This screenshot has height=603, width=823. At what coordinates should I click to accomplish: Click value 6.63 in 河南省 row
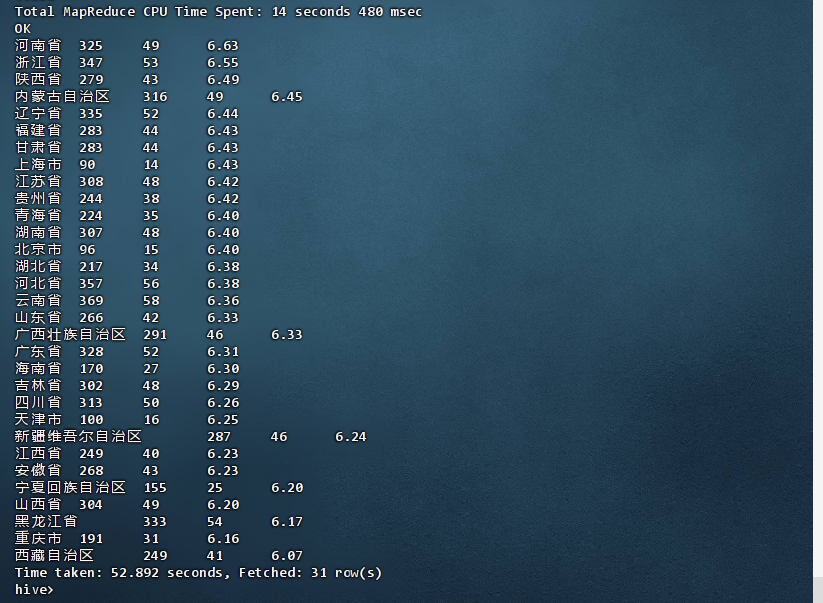pyautogui.click(x=223, y=46)
